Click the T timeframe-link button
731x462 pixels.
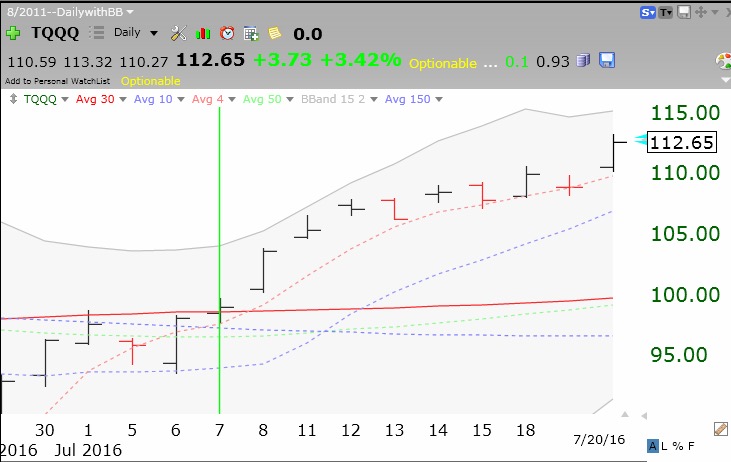665,13
